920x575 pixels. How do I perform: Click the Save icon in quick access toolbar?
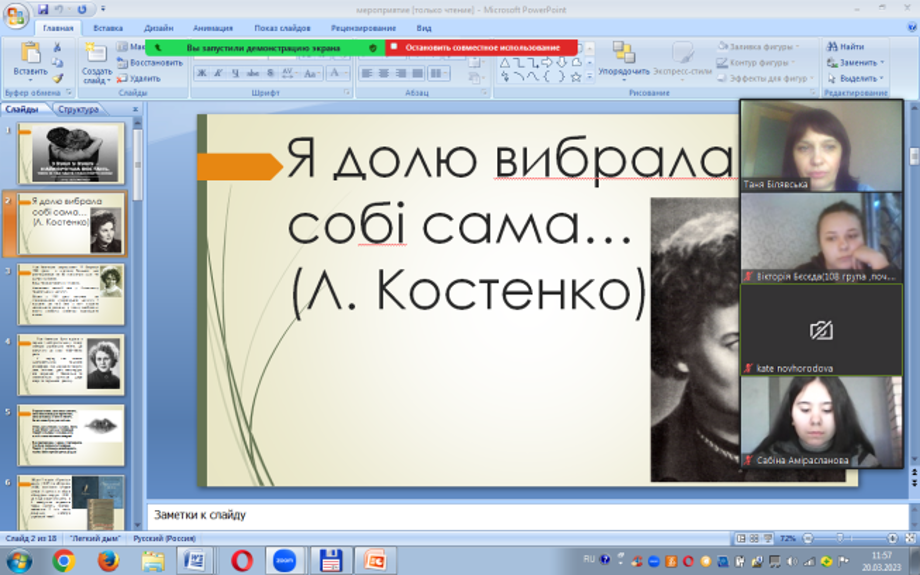pos(43,9)
